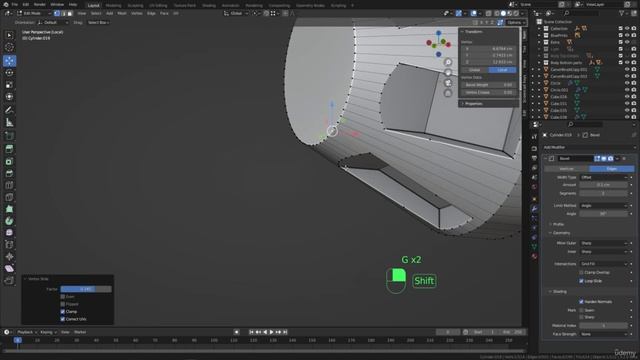
Task: Click the timeline current frame marker
Action: tap(18, 340)
